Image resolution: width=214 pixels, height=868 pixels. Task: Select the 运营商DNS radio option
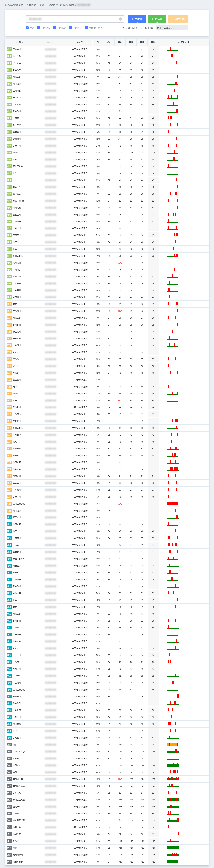pyautogui.click(x=123, y=28)
